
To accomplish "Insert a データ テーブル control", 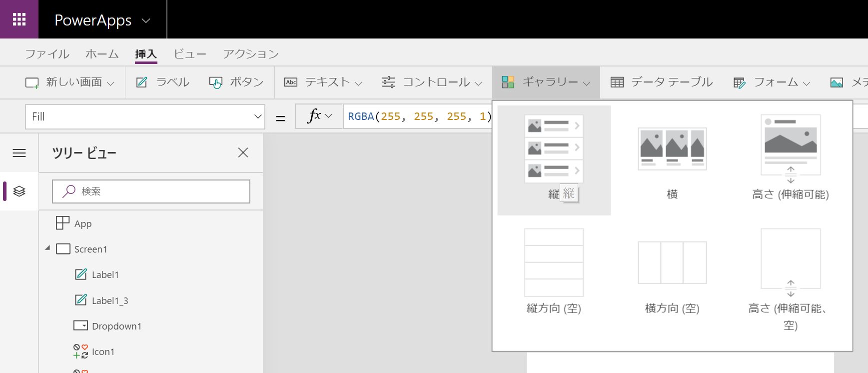I will pos(662,82).
